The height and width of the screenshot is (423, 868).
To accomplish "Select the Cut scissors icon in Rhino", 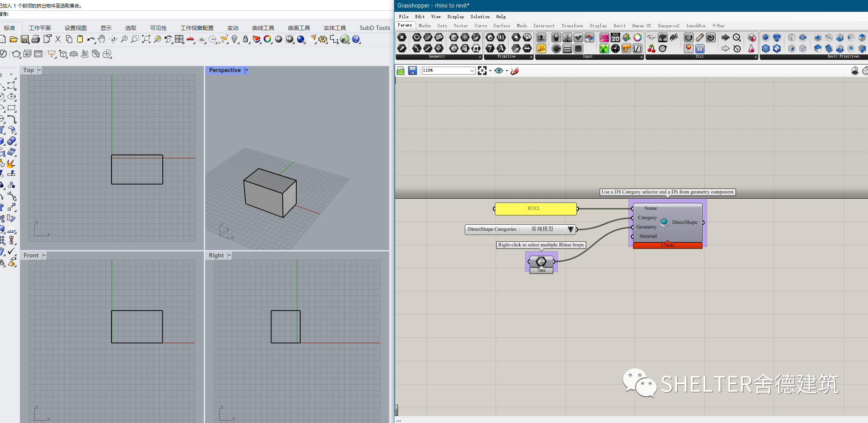I will click(58, 39).
